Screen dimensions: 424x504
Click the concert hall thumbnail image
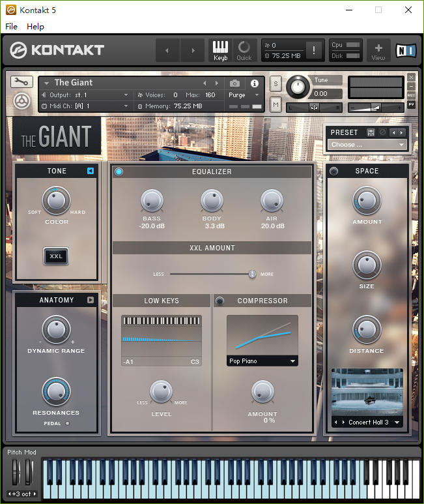click(x=367, y=393)
